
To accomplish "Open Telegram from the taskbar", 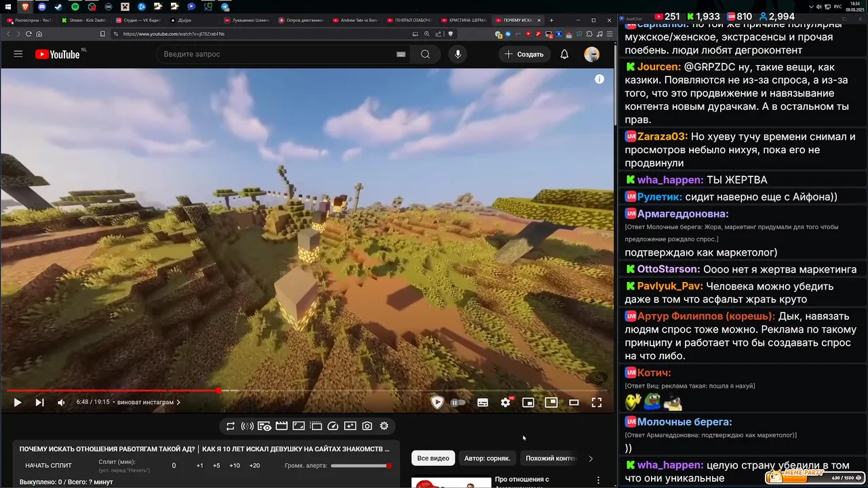I will (224, 6).
